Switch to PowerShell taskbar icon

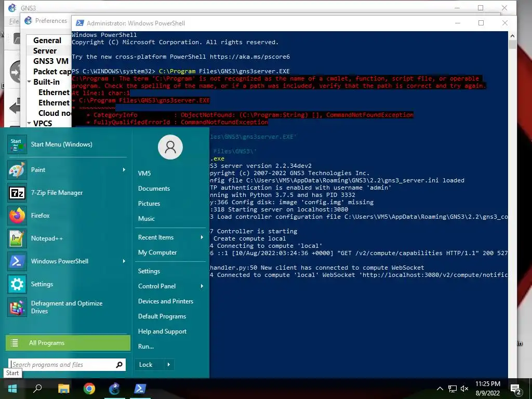[x=140, y=389]
